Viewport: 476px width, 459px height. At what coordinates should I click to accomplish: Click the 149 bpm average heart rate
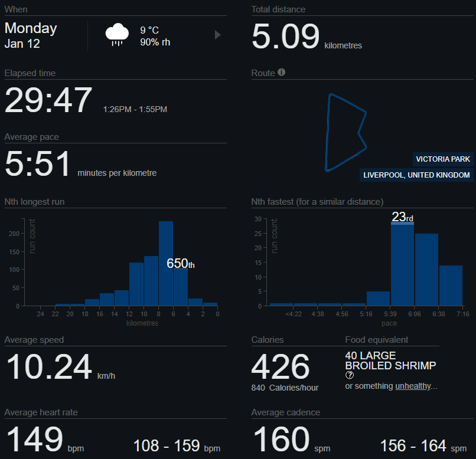click(x=34, y=440)
